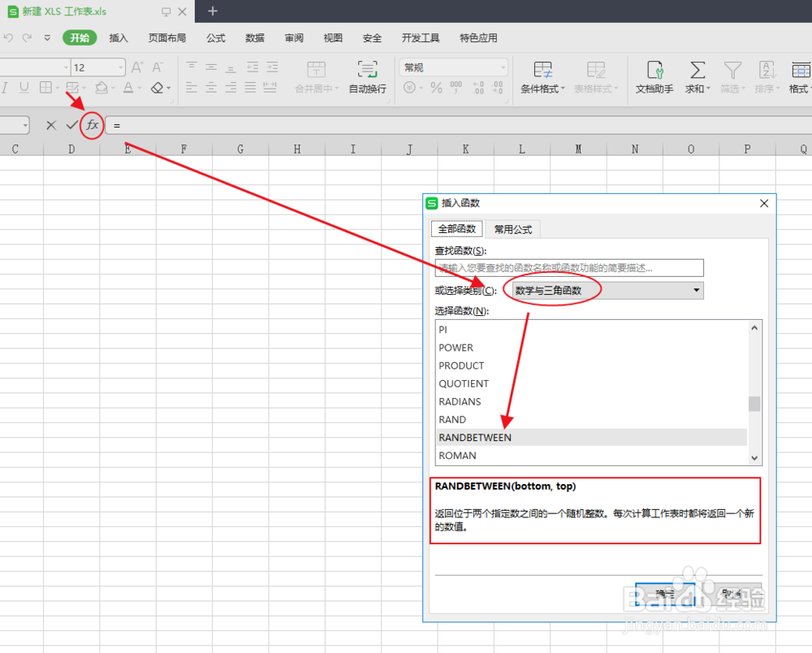The width and height of the screenshot is (812, 653).
Task: Close the 插入函数 dialog
Action: [764, 204]
